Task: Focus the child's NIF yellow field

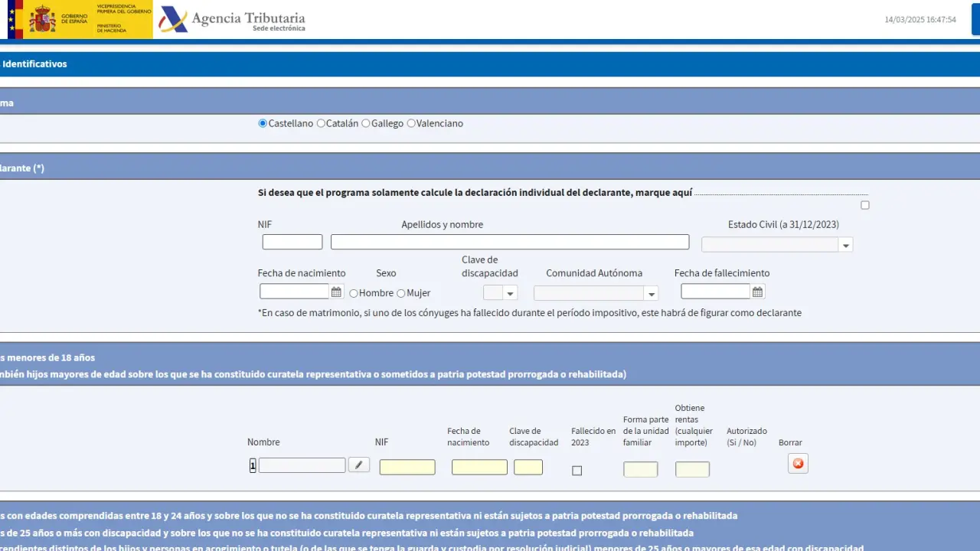Action: (407, 467)
